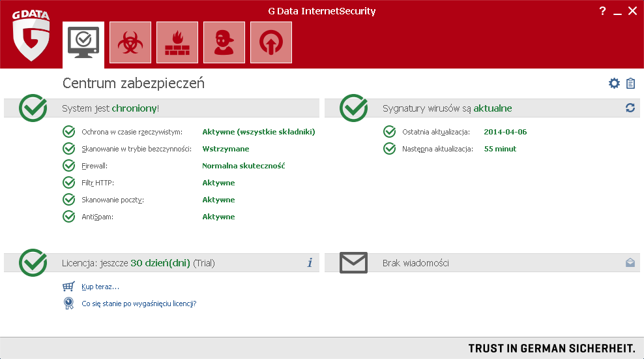Viewport: 644px width, 359px height.
Task: Open the Firewall brick wall tab
Action: [x=177, y=42]
